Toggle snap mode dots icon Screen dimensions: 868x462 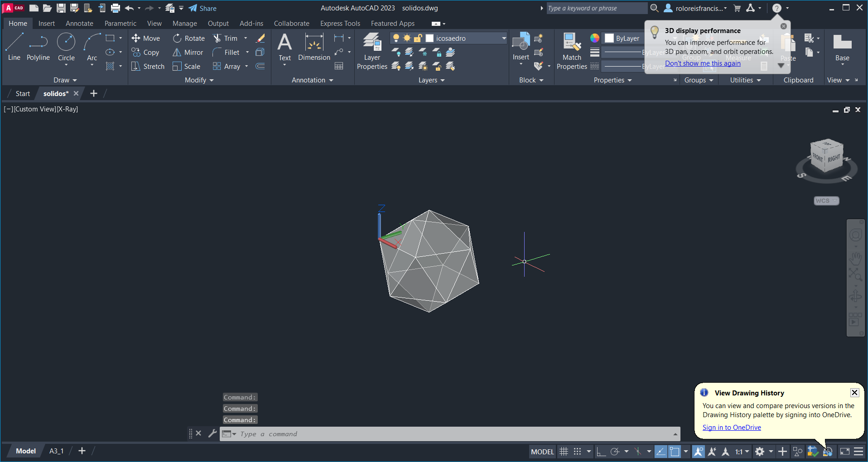tap(577, 452)
